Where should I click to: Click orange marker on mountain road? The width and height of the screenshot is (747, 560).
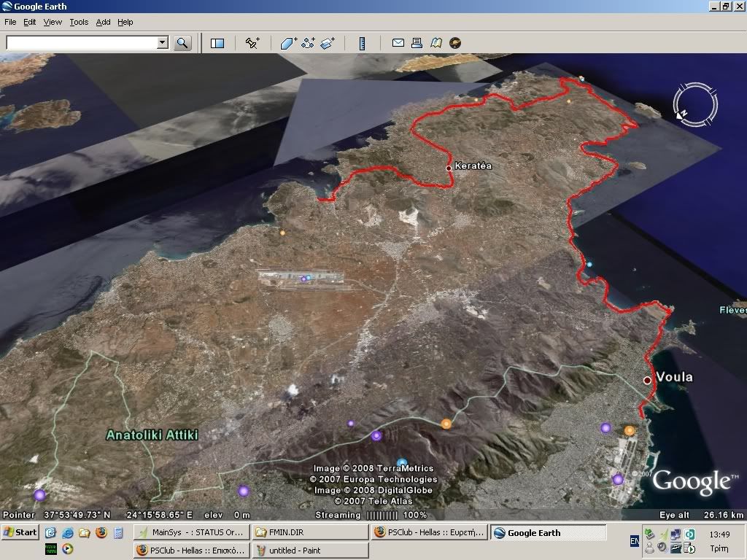tap(446, 424)
